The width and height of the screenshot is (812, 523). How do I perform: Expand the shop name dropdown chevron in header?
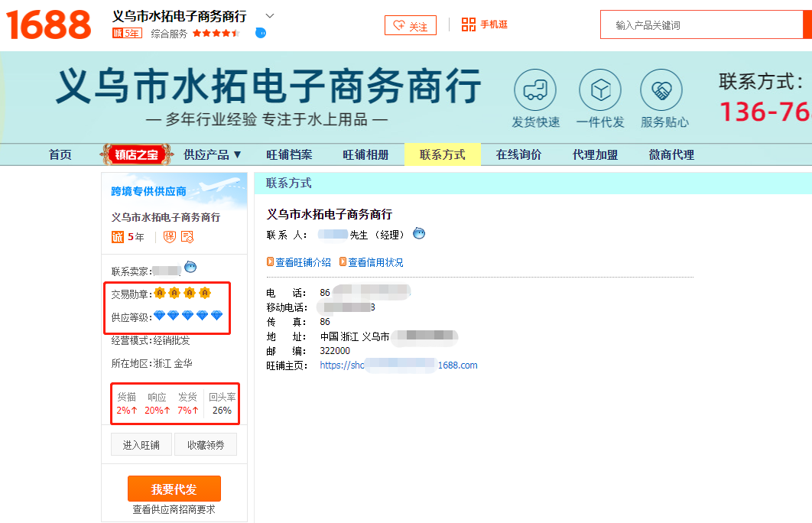270,16
